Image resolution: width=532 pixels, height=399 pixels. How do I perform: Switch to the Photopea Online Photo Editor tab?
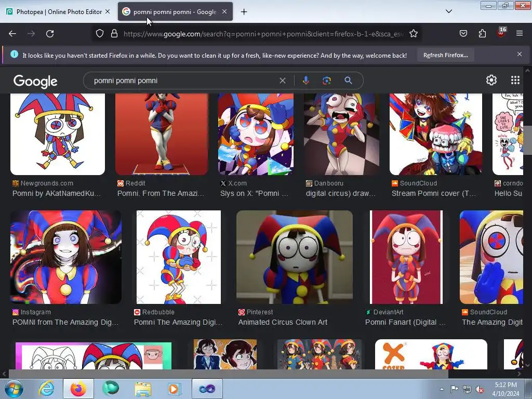[x=58, y=12]
